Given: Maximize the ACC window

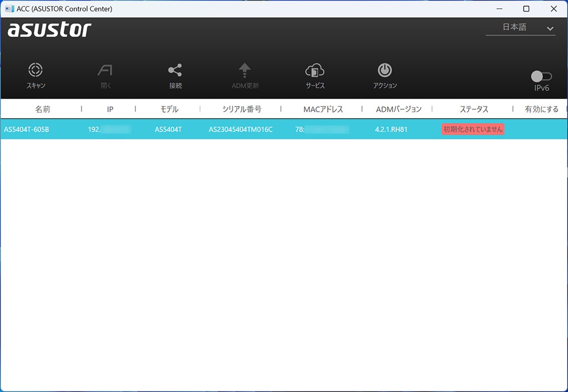Looking at the screenshot, I should point(526,9).
